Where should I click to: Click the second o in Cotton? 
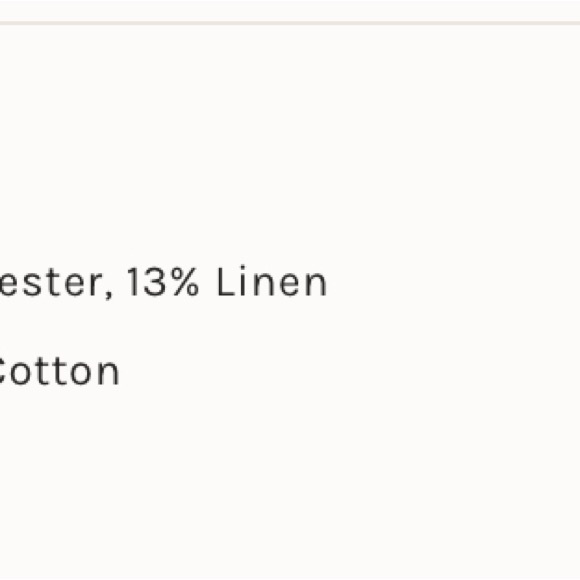coord(82,375)
